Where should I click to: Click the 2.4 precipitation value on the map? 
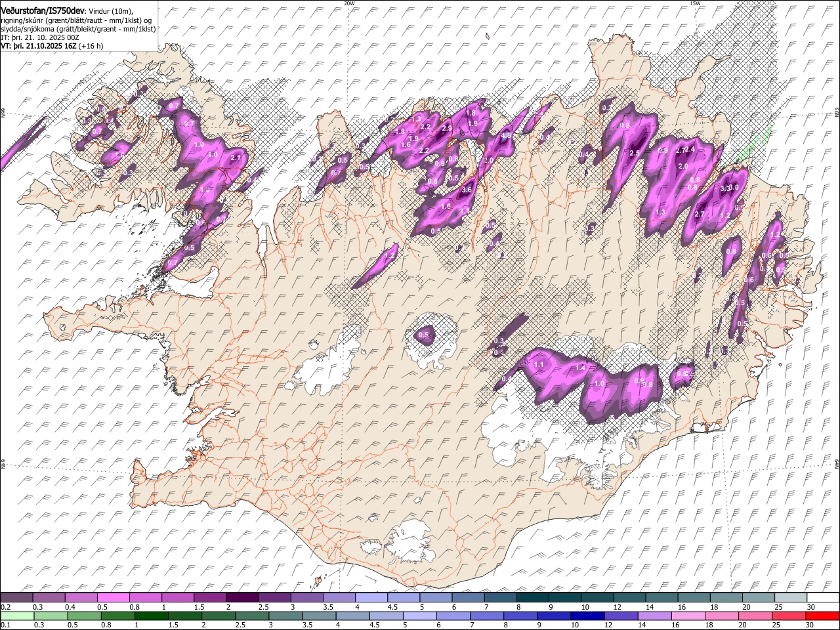(690, 150)
